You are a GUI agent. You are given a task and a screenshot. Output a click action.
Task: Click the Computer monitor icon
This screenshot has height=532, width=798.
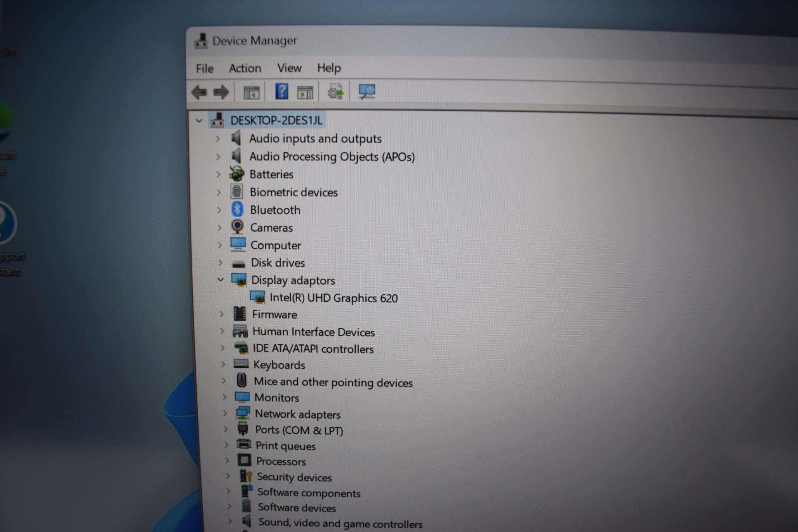coord(238,245)
